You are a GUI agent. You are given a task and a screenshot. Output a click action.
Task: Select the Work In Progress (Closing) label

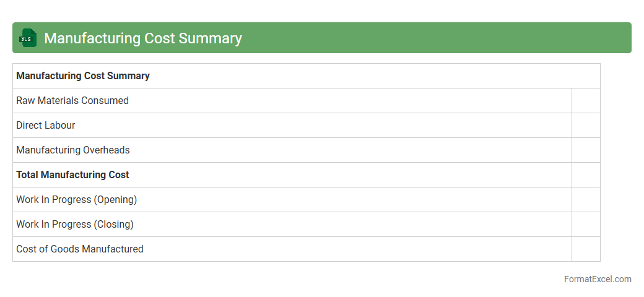click(x=75, y=224)
